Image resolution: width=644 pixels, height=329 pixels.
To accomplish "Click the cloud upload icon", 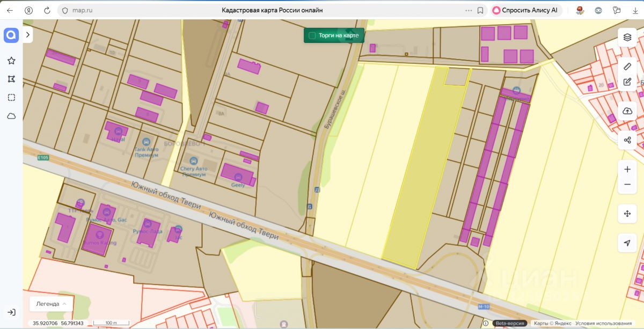I will [x=627, y=111].
